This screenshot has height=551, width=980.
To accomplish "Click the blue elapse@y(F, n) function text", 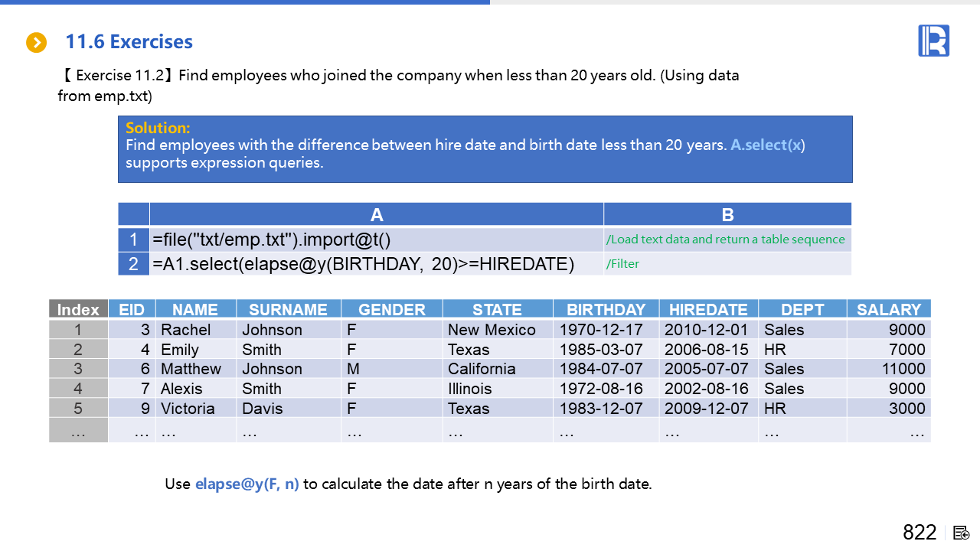I will [x=247, y=484].
